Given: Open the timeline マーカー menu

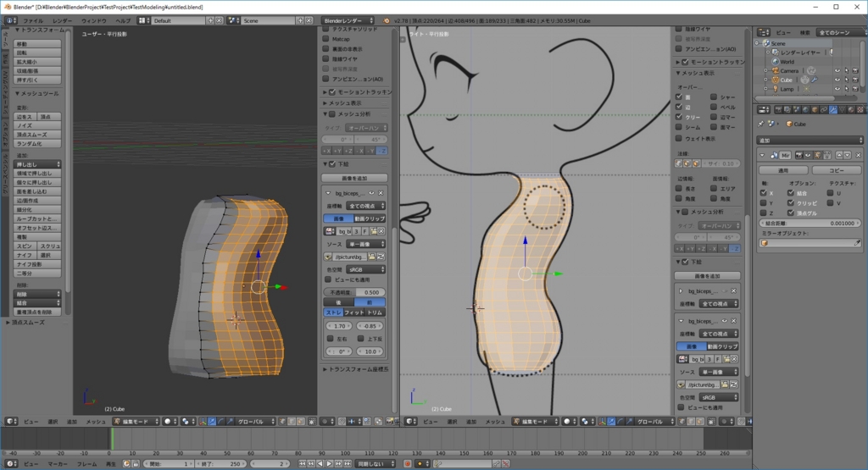Looking at the screenshot, I should (58, 463).
